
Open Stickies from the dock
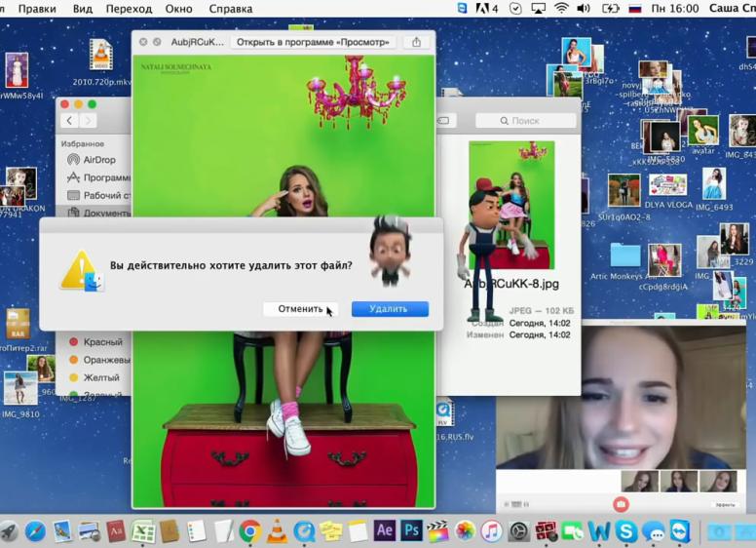pos(330,531)
